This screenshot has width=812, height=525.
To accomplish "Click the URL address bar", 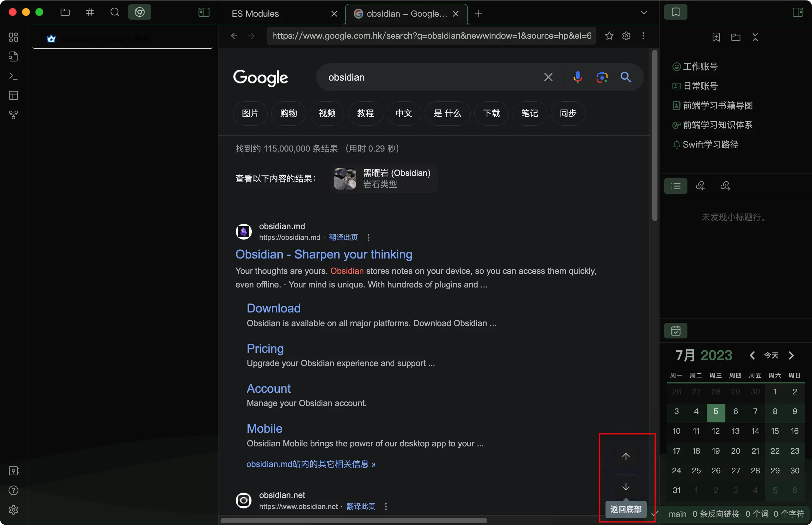I will (431, 36).
